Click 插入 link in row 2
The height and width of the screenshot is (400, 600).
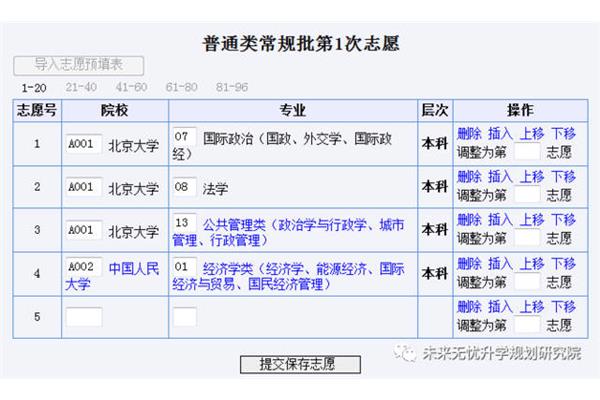coord(501,176)
